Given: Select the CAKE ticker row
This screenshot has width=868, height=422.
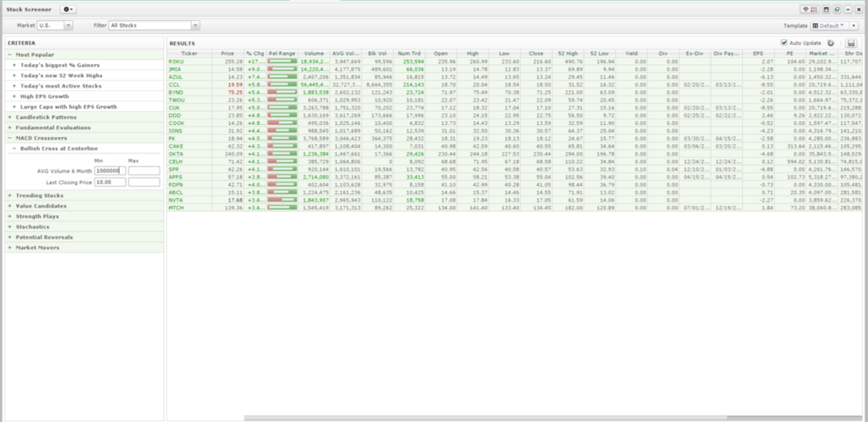Looking at the screenshot, I should 515,146.
